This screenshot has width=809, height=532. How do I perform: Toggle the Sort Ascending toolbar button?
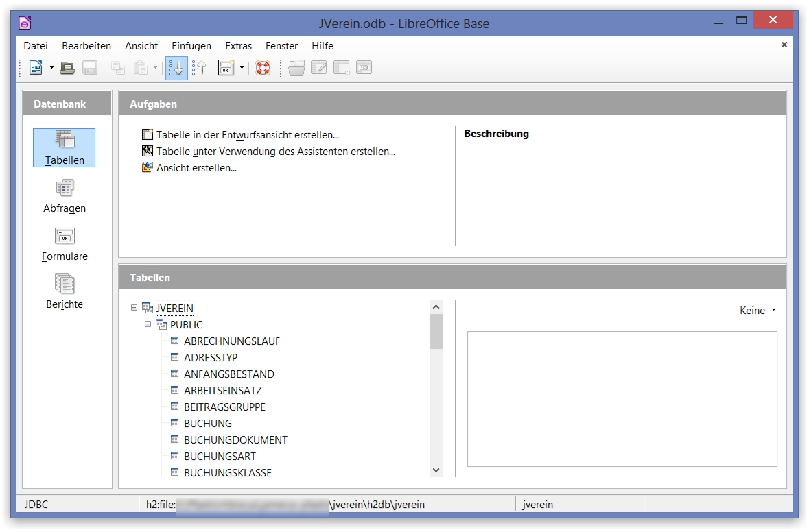[x=176, y=68]
